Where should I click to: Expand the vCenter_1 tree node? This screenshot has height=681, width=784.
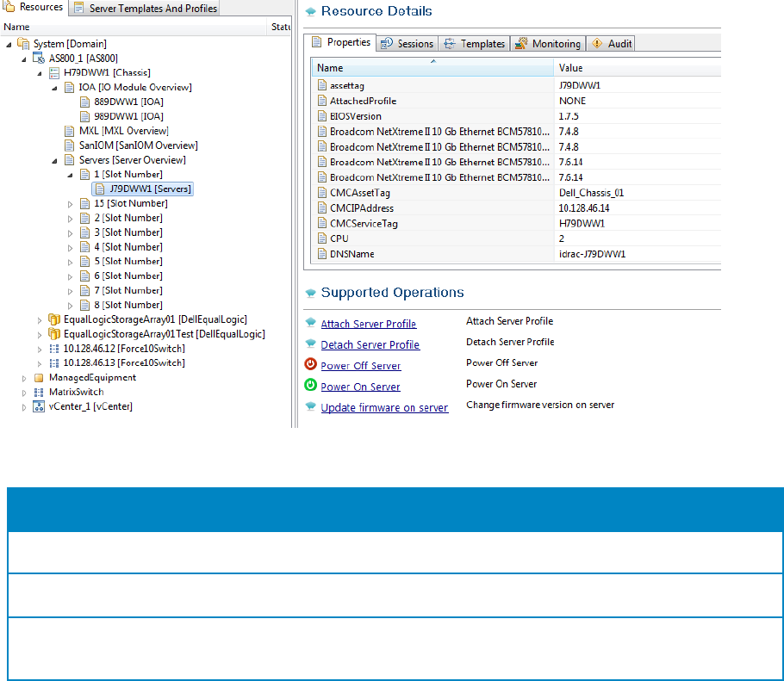coord(25,407)
